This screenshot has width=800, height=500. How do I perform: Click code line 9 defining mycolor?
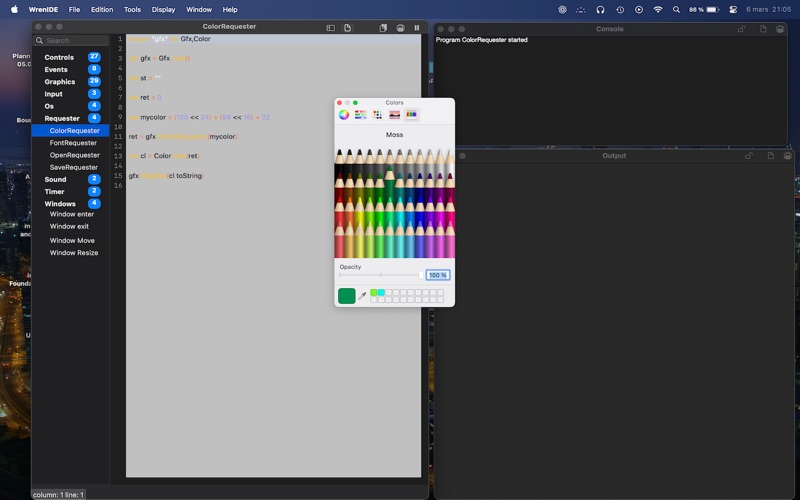[199, 117]
